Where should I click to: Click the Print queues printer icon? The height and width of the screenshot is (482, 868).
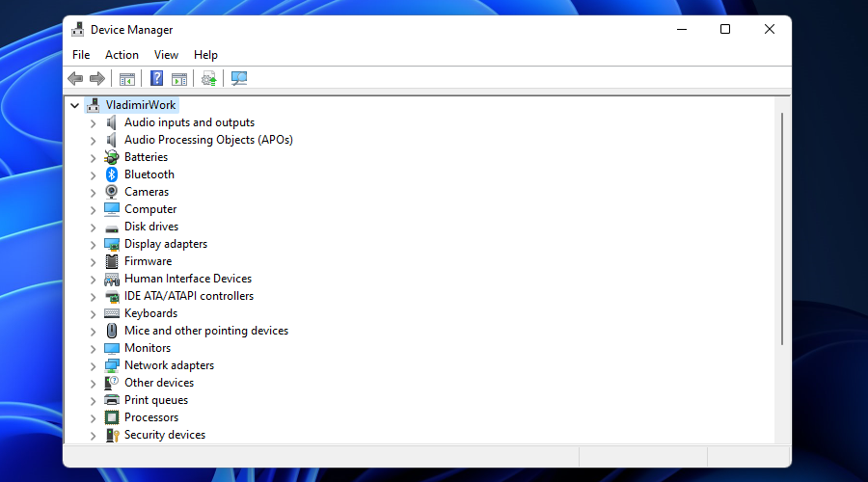tap(112, 400)
